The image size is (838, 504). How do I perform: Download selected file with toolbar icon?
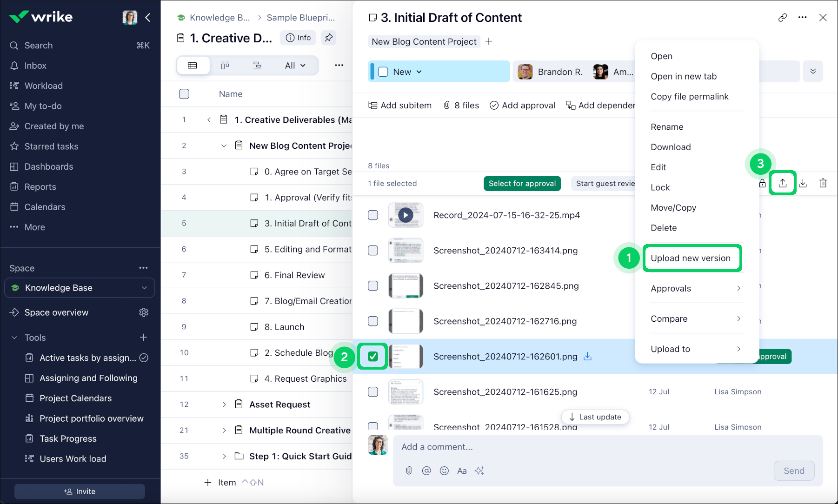tap(803, 183)
